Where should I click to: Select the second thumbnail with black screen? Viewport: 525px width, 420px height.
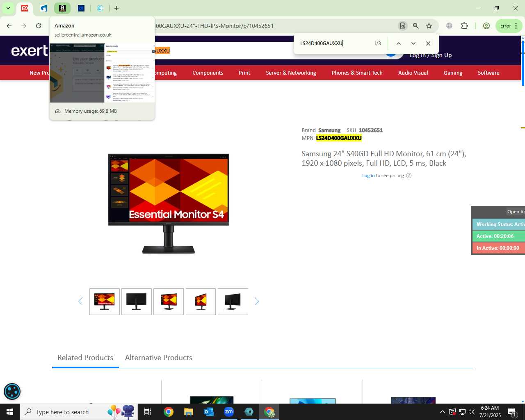(137, 301)
